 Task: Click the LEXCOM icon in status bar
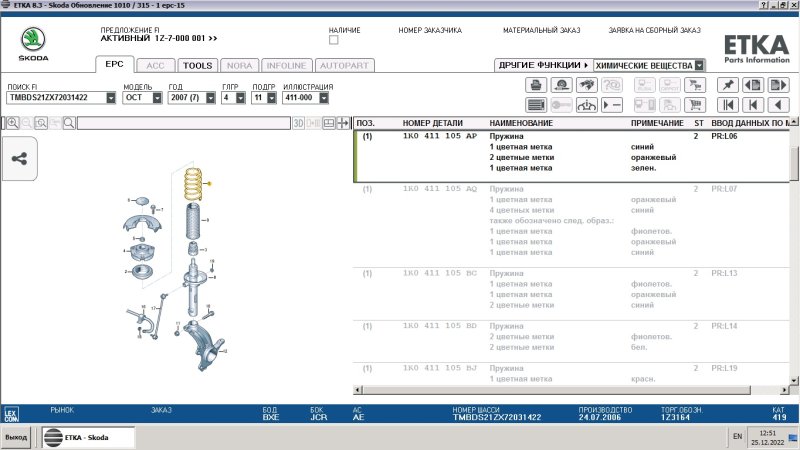pos(11,414)
